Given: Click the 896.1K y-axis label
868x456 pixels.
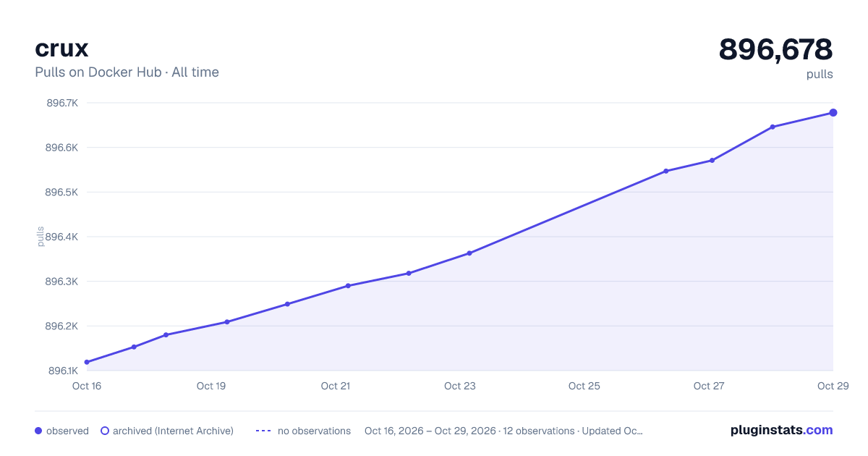Looking at the screenshot, I should (62, 371).
